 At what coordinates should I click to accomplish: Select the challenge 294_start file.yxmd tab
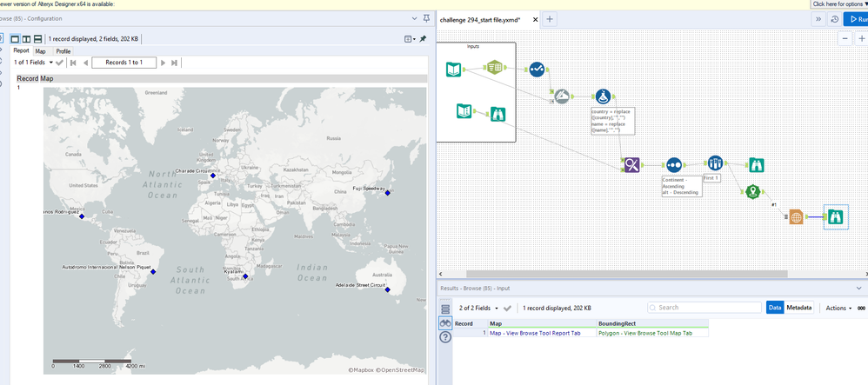[x=479, y=19]
